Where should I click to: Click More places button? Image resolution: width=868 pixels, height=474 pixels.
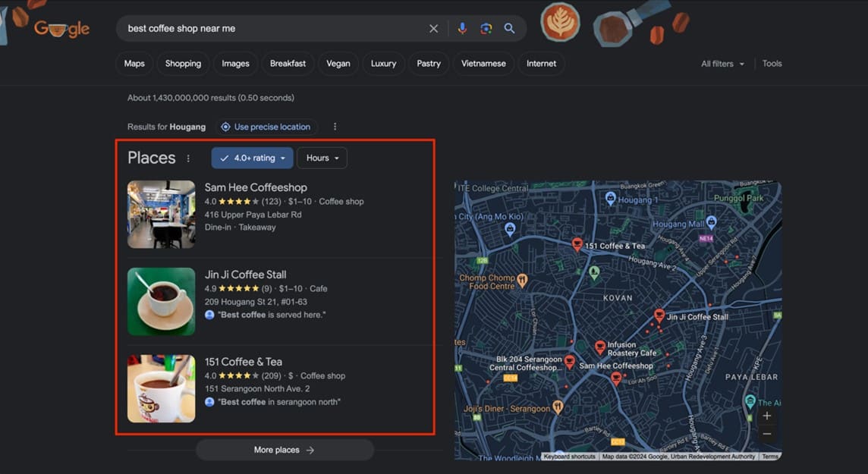click(x=285, y=450)
